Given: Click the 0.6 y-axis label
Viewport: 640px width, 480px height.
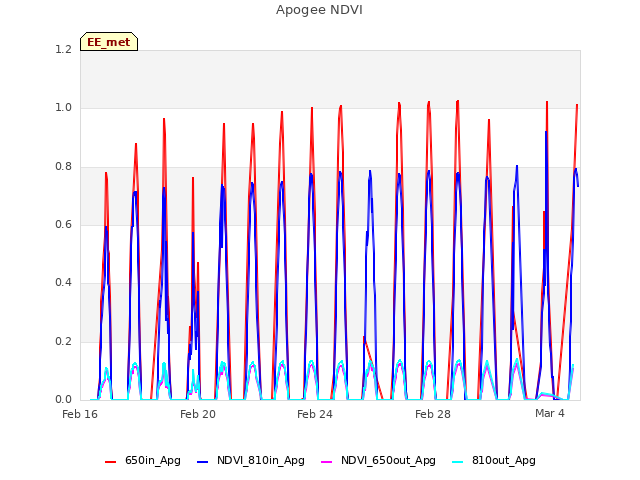Looking at the screenshot, I should (x=64, y=224).
